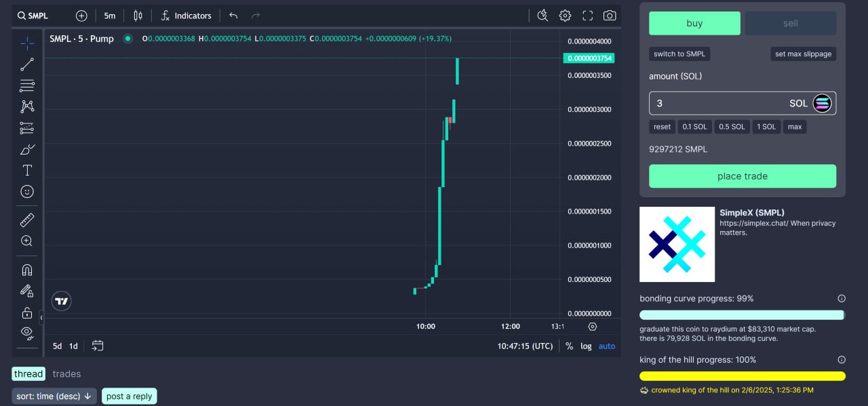868x406 pixels.
Task: Click the 9297212 SMPL estimate text
Action: point(678,149)
